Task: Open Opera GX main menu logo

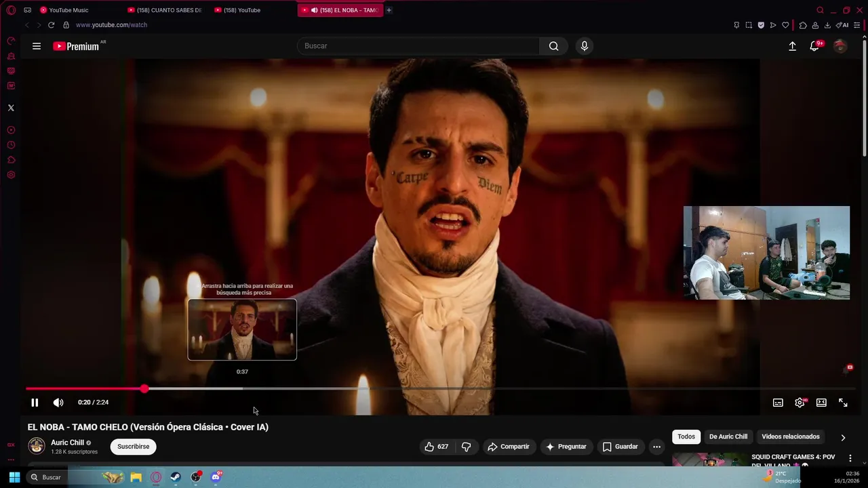Action: point(11,10)
